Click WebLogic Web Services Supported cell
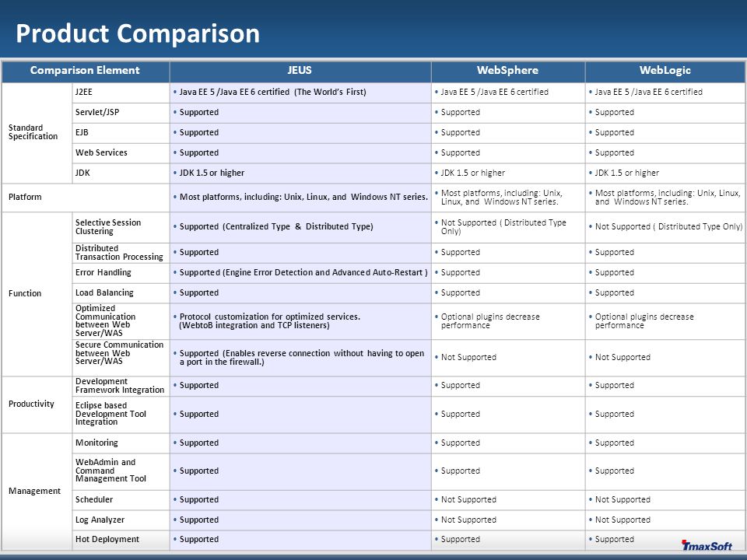Screen dimensions: 747x560 pyautogui.click(x=665, y=153)
